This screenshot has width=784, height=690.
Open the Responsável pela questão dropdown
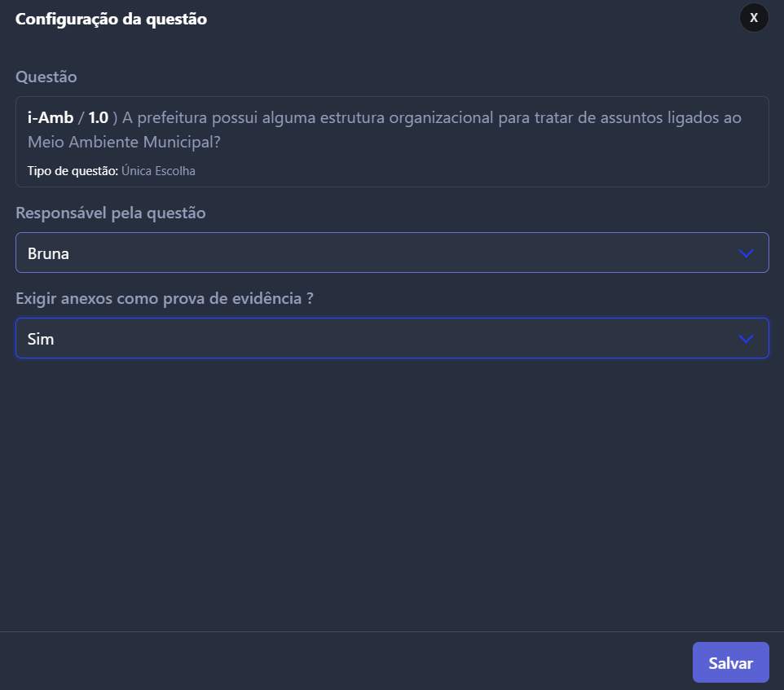click(x=392, y=253)
